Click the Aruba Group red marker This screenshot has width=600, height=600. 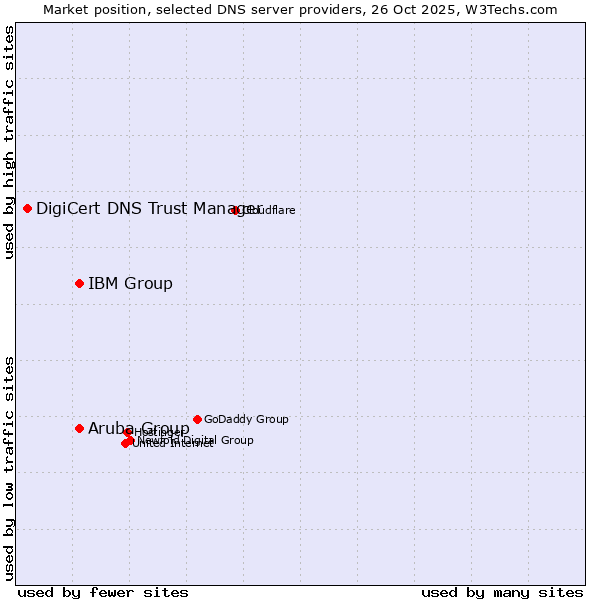(79, 428)
